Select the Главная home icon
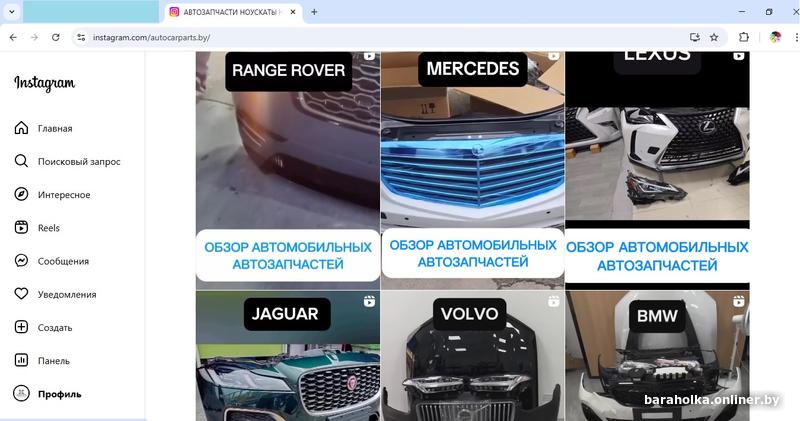800x421 pixels. click(21, 128)
